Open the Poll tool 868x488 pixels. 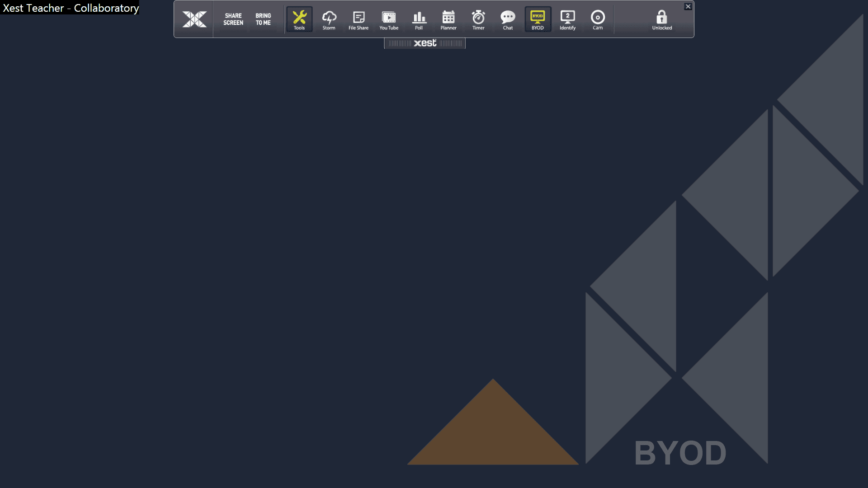pyautogui.click(x=419, y=19)
